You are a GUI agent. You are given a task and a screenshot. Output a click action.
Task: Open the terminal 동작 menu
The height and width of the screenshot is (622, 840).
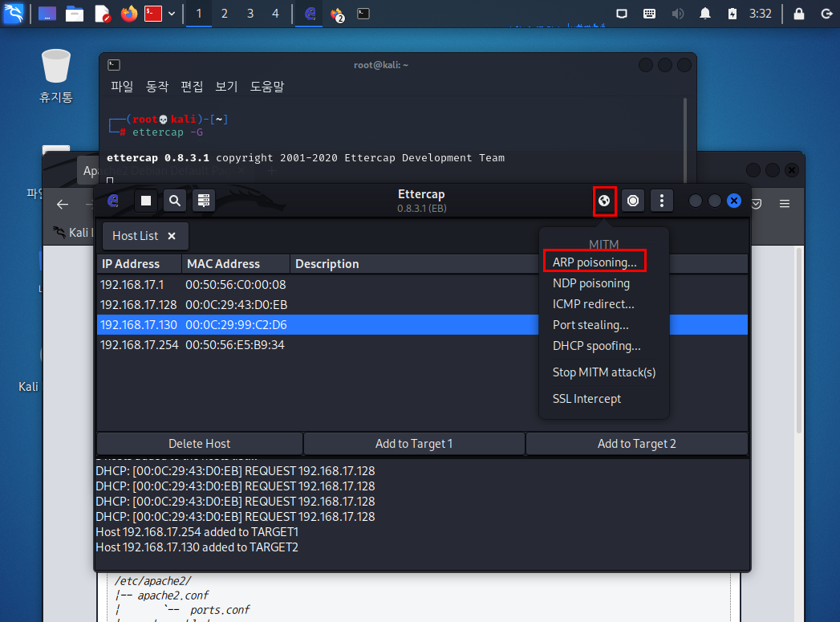(x=157, y=86)
